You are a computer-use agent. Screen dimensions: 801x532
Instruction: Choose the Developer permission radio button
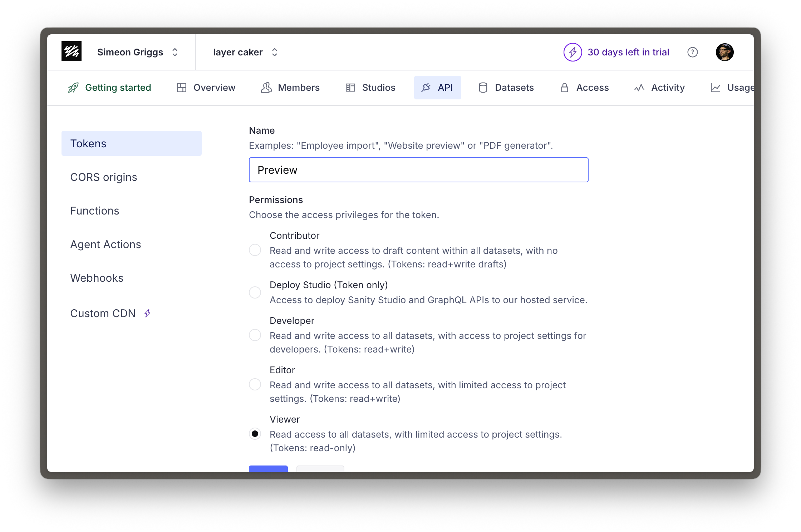tap(255, 335)
